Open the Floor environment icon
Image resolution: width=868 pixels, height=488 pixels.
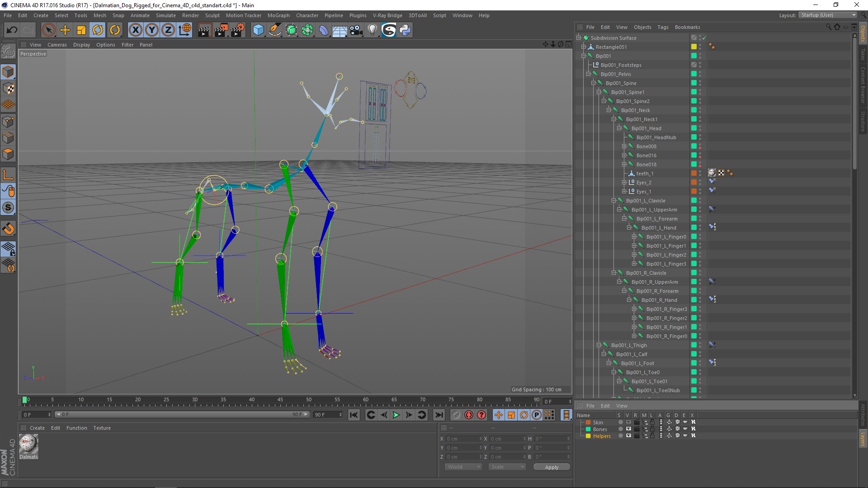(x=340, y=30)
